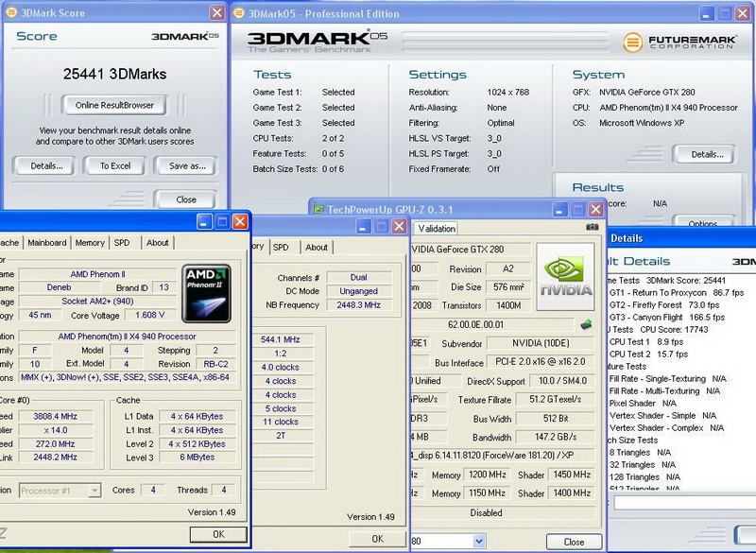Export the score with To Excel
This screenshot has height=553, width=756.
tap(115, 165)
